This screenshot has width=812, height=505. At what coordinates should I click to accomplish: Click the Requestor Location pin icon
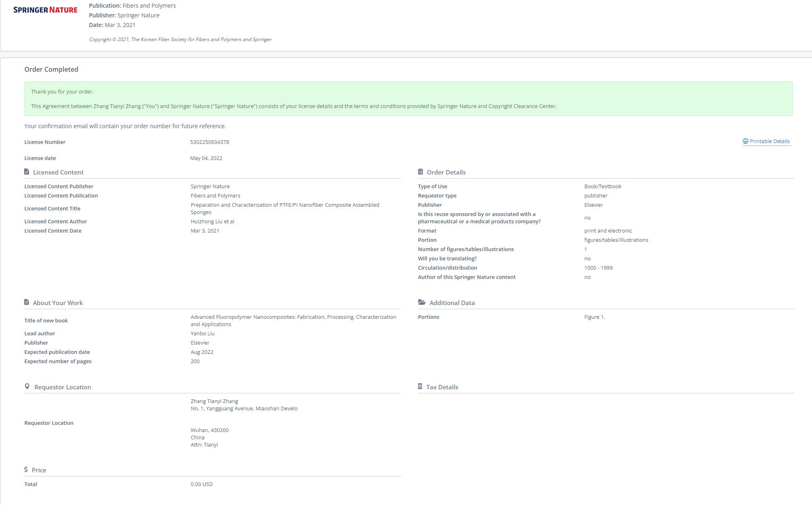tap(27, 387)
